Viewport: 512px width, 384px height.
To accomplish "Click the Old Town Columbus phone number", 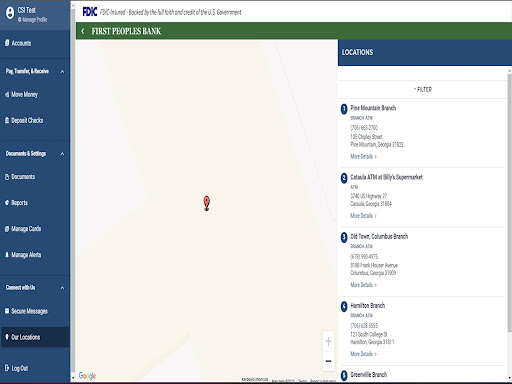I will (364, 256).
